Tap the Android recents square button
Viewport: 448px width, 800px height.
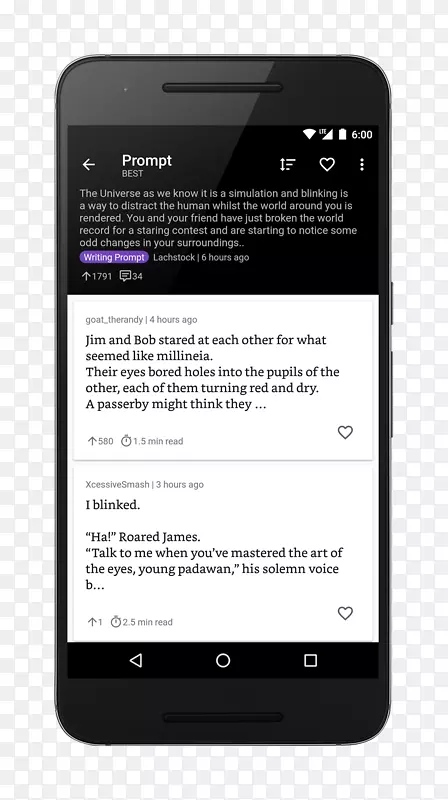(310, 660)
